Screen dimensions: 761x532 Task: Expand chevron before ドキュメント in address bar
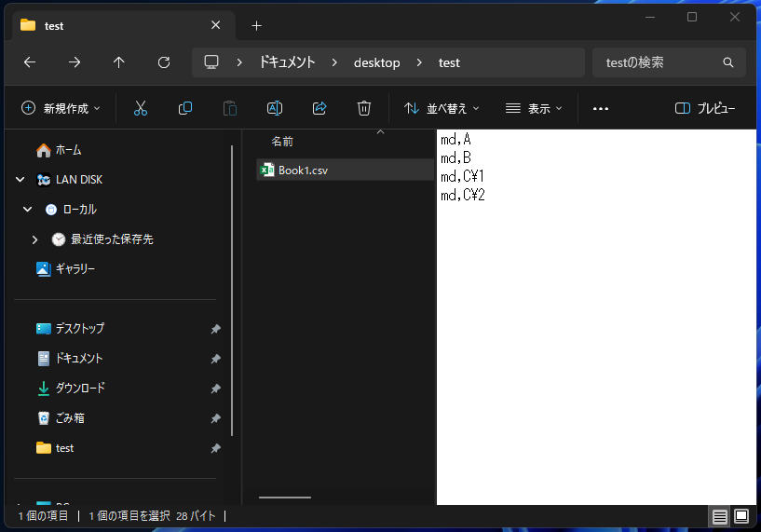(x=239, y=62)
